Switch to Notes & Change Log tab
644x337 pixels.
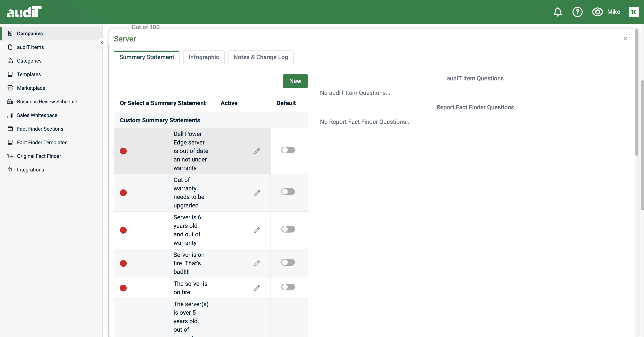coord(261,57)
